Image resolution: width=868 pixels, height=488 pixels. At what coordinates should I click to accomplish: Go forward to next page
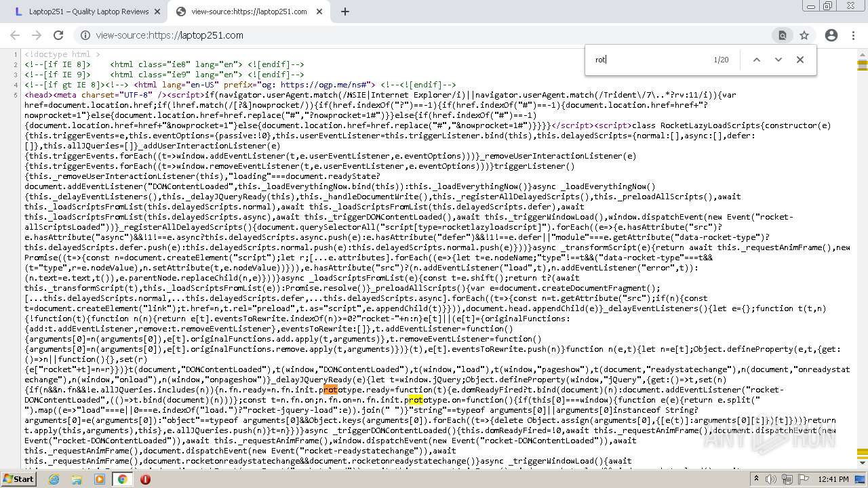coord(37,35)
